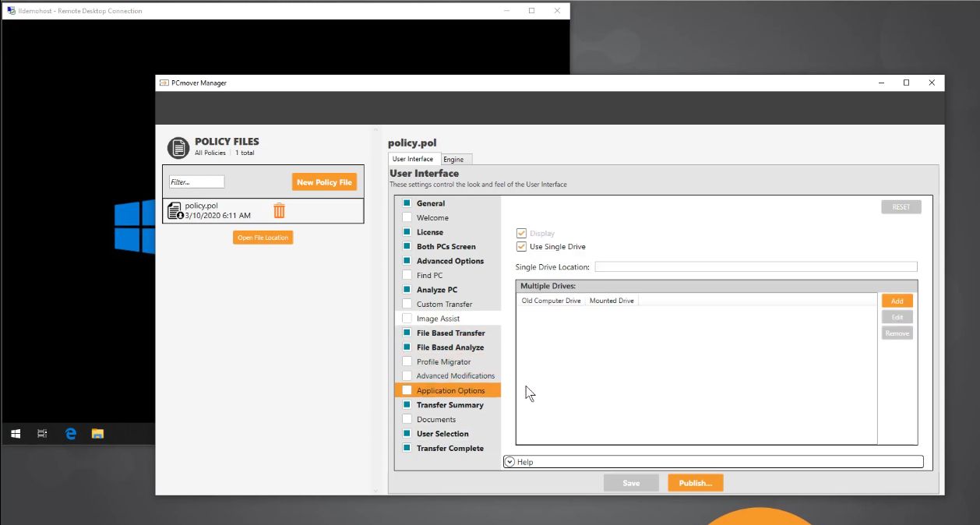This screenshot has height=525, width=980.
Task: Click the RESET button
Action: pyautogui.click(x=901, y=207)
